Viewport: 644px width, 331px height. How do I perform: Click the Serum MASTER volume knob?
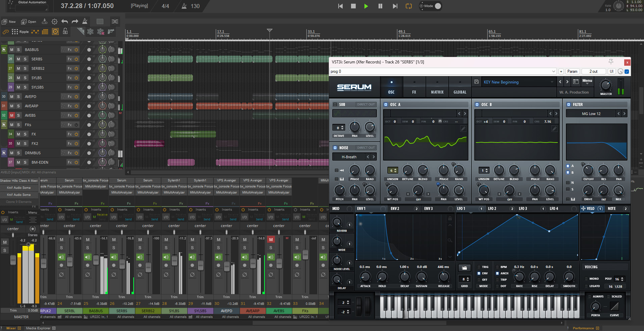point(605,85)
